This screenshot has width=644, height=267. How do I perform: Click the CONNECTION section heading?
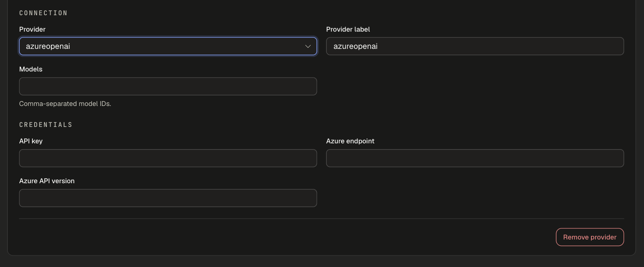43,13
